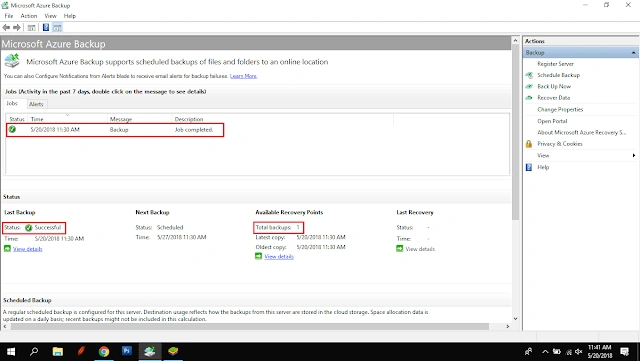This screenshot has height=361, width=640.
Task: Toggle the Show/Hide Action Pane toolbar icon
Action: tap(58, 28)
